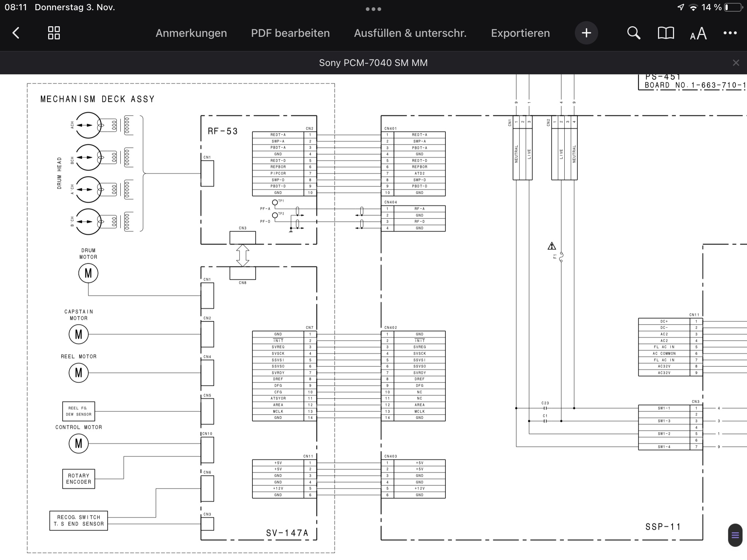Tap the SV-147A board label
This screenshot has height=560, width=747.
[x=287, y=533]
